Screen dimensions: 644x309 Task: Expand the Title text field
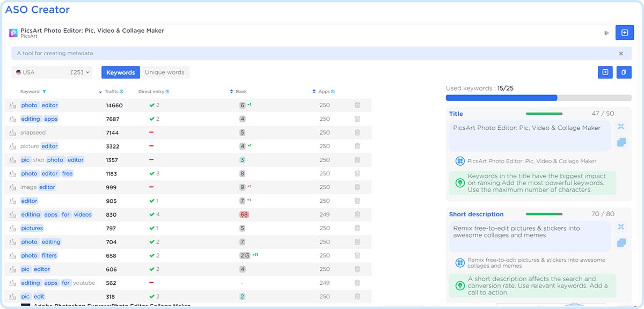(621, 127)
